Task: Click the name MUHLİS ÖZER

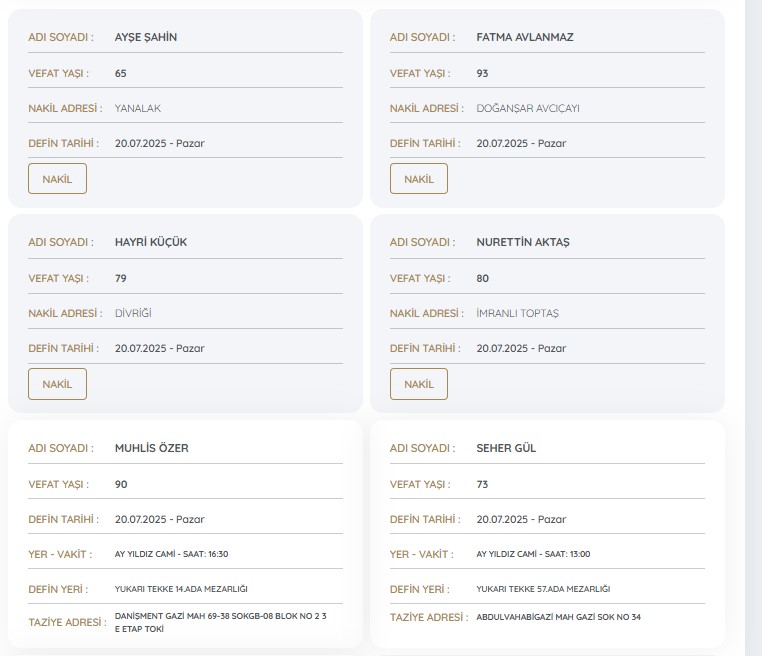Action: [x=152, y=449]
